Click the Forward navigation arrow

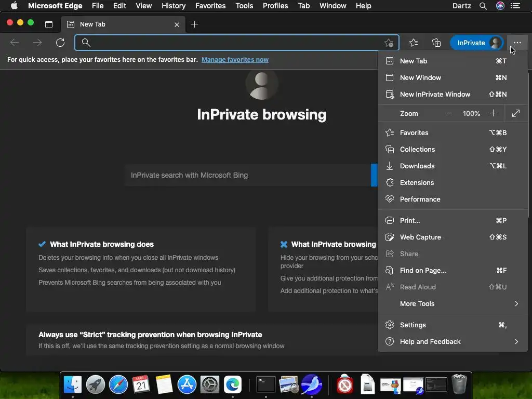[37, 43]
